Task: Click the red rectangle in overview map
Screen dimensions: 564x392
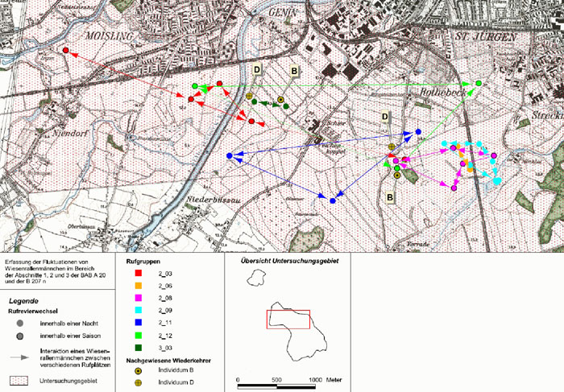Action: pyautogui.click(x=288, y=319)
